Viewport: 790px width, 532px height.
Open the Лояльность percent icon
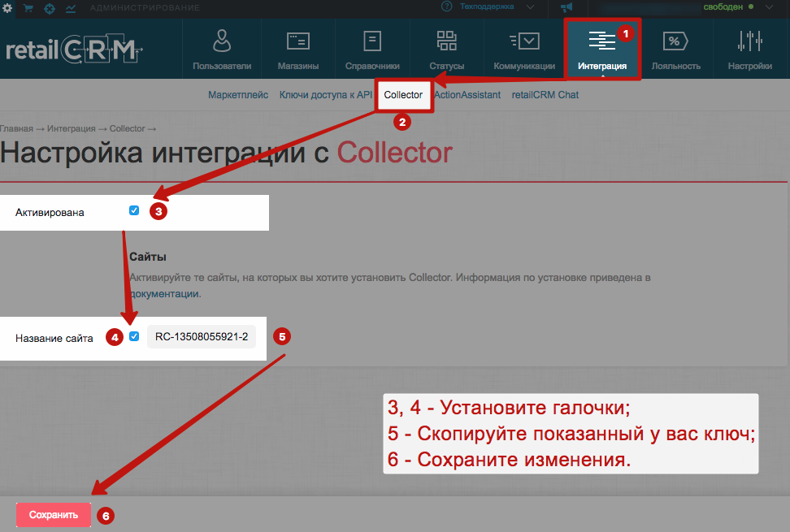tap(675, 41)
